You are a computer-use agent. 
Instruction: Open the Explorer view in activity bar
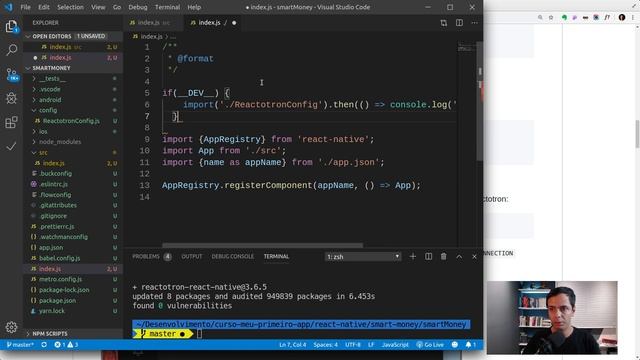[11, 27]
